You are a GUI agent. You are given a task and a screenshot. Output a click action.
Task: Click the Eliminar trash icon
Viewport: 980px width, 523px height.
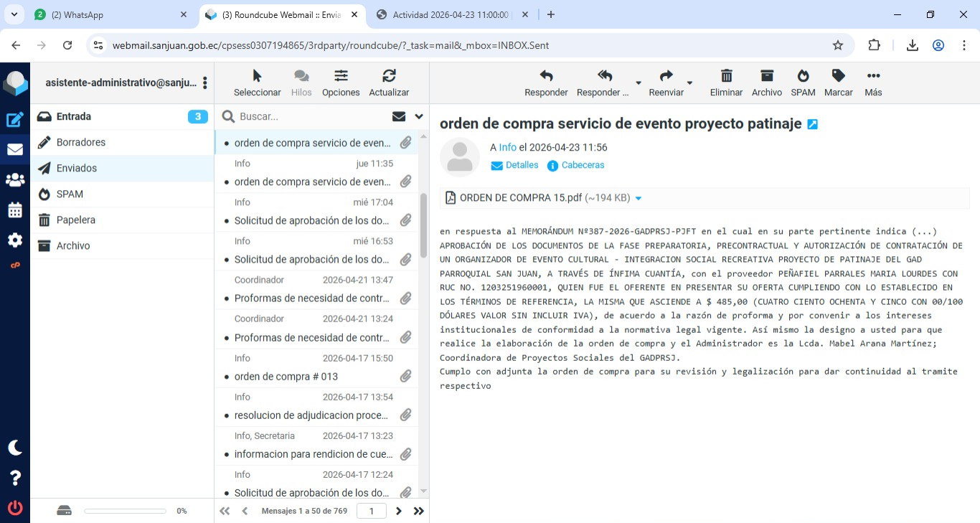pos(726,76)
